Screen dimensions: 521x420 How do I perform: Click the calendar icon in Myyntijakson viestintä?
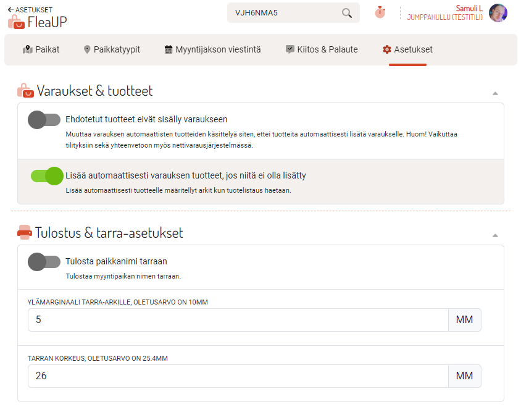click(x=169, y=49)
